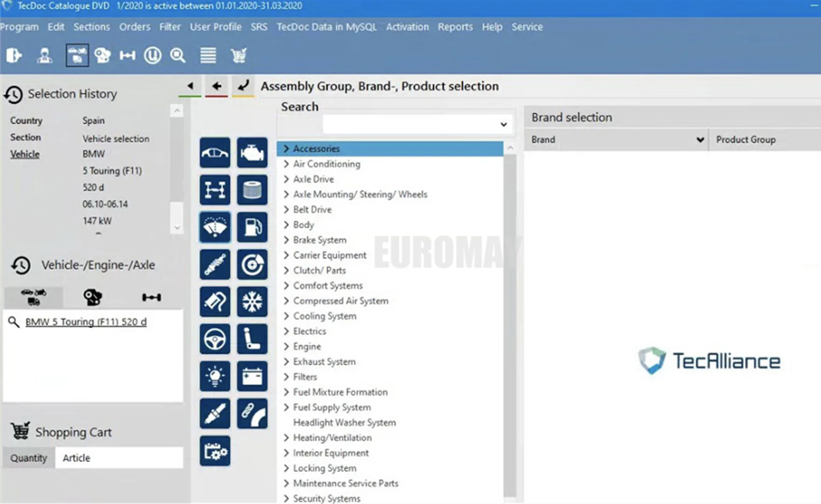
Task: Switch to the vehicle tab under Vehicle-/Engine-/Axle
Action: coord(33,297)
